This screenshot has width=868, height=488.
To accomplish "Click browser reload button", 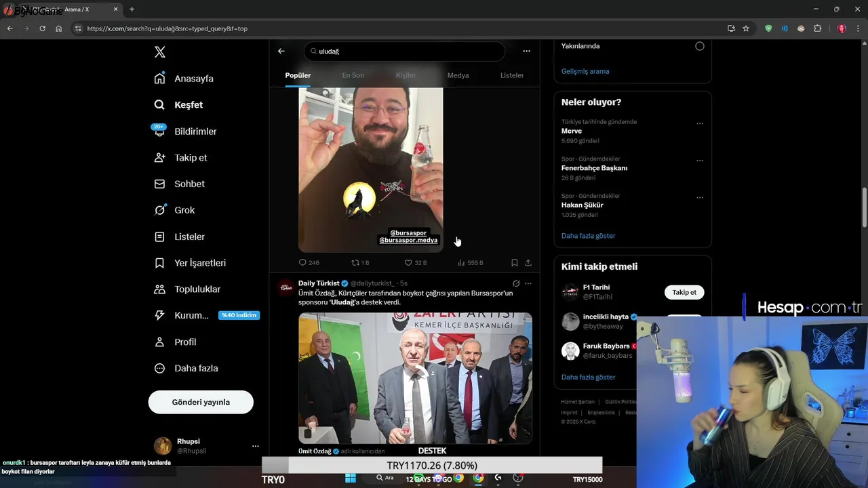I will (42, 28).
